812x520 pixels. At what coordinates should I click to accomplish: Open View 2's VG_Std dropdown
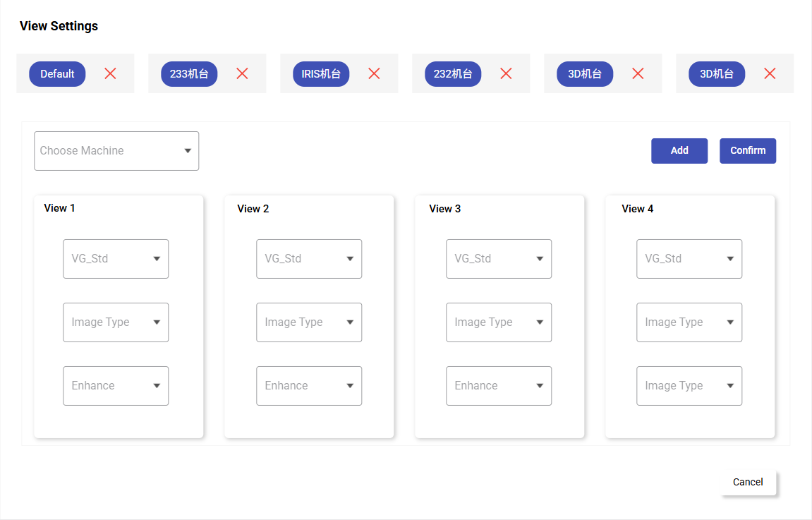pyautogui.click(x=309, y=259)
